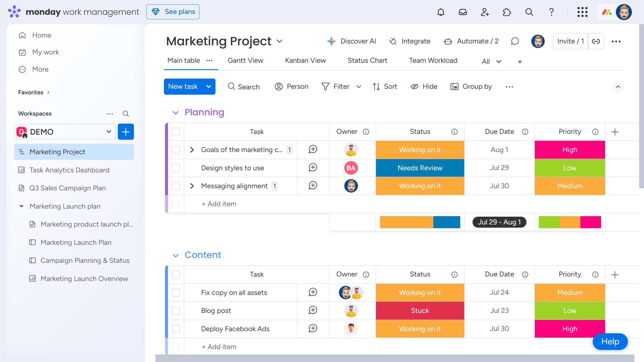Screen dimensions: 644x362
Task: Open toolbar more options ellipsis
Action: coord(509,87)
